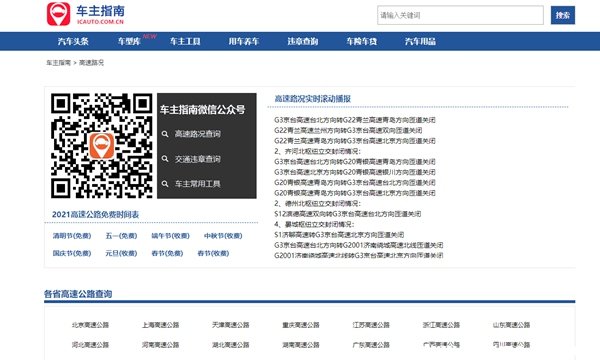Screen dimensions: 600x360
Task: Open 国庆节(免费) link
Action: [x=72, y=253]
